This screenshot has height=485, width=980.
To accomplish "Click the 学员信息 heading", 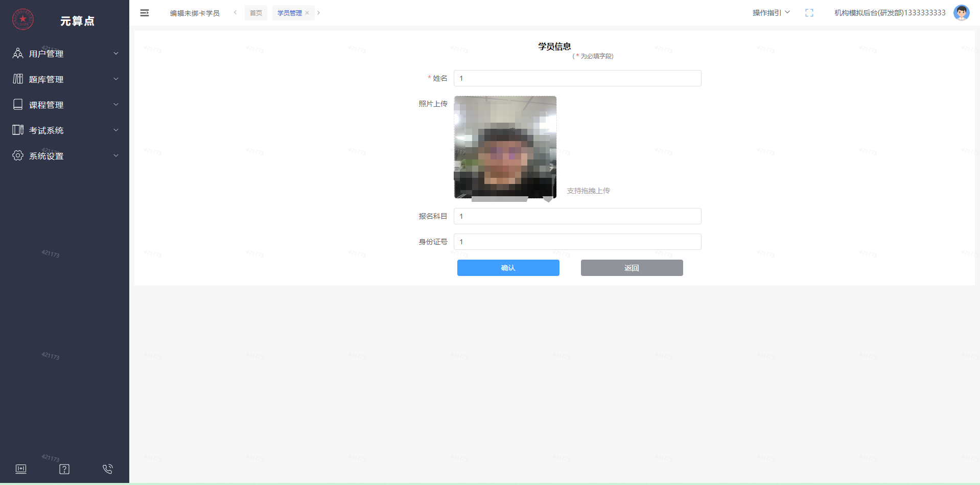I will click(554, 47).
